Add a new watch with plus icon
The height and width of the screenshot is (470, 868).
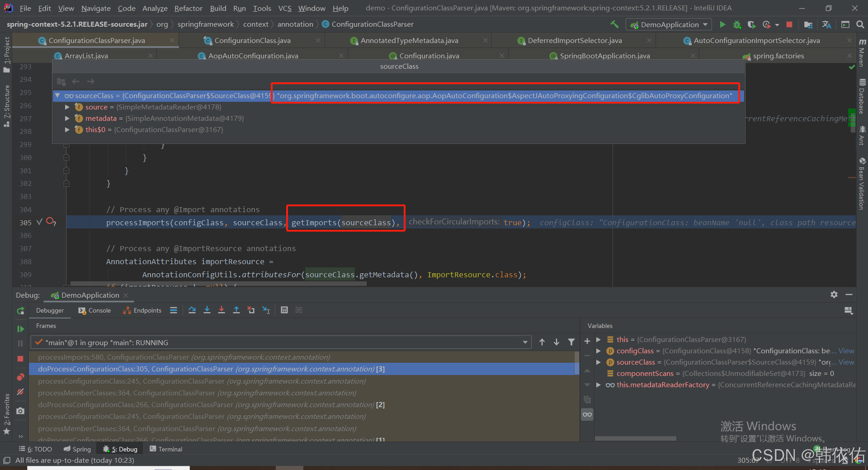587,341
